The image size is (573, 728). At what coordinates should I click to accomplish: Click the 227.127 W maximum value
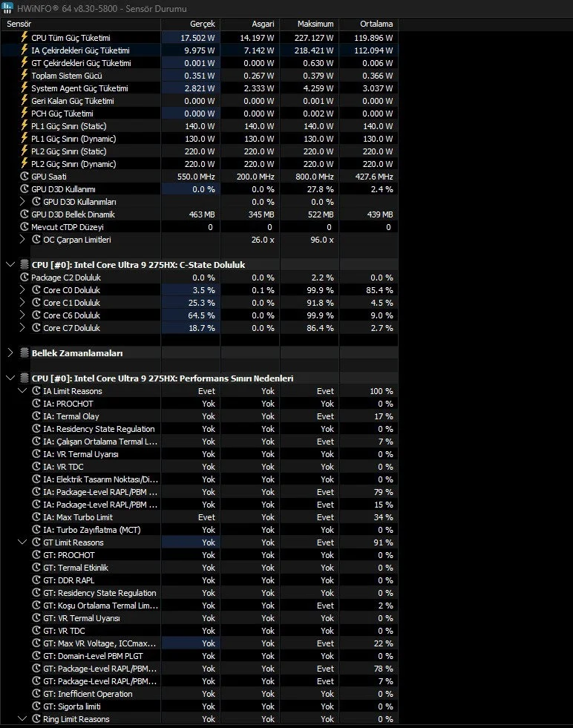[314, 38]
